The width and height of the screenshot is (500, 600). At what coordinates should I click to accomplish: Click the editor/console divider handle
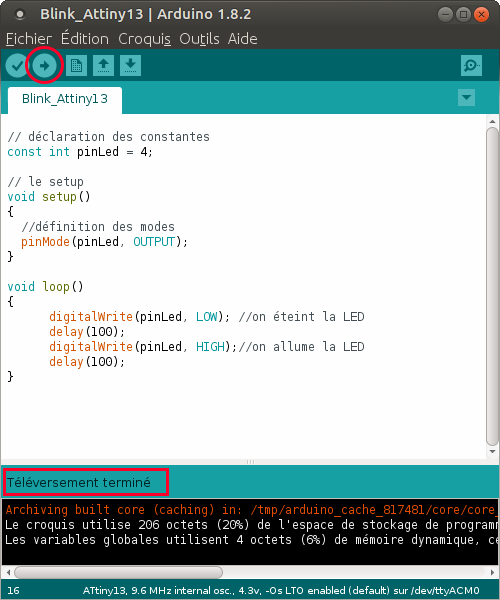coord(250,462)
